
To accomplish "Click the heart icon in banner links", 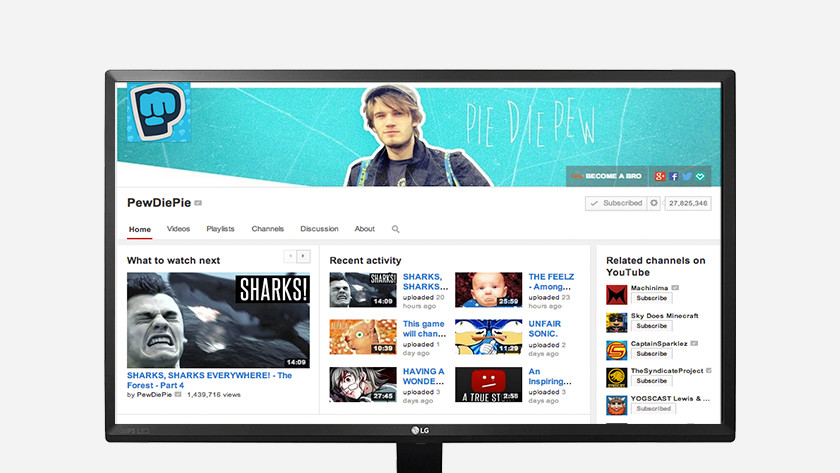I will coord(700,176).
